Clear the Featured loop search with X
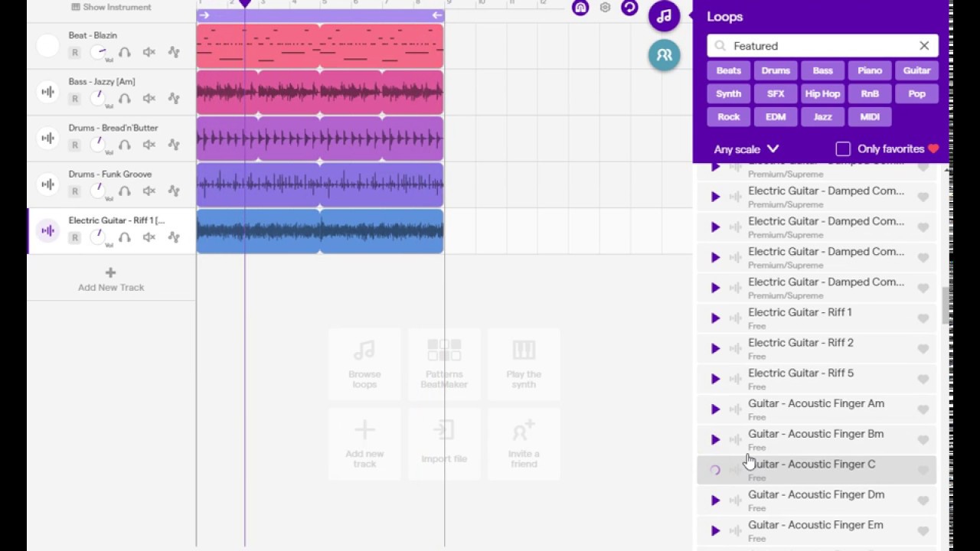 click(x=924, y=46)
